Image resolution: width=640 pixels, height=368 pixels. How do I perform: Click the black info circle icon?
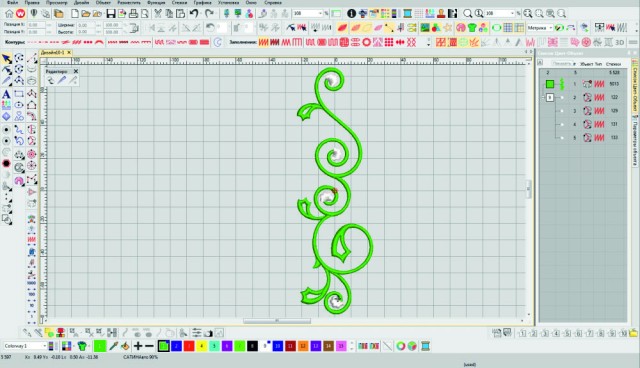(x=351, y=13)
